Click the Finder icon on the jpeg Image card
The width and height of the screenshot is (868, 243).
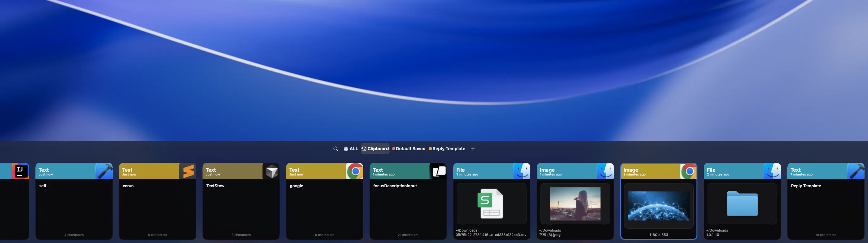coord(605,171)
